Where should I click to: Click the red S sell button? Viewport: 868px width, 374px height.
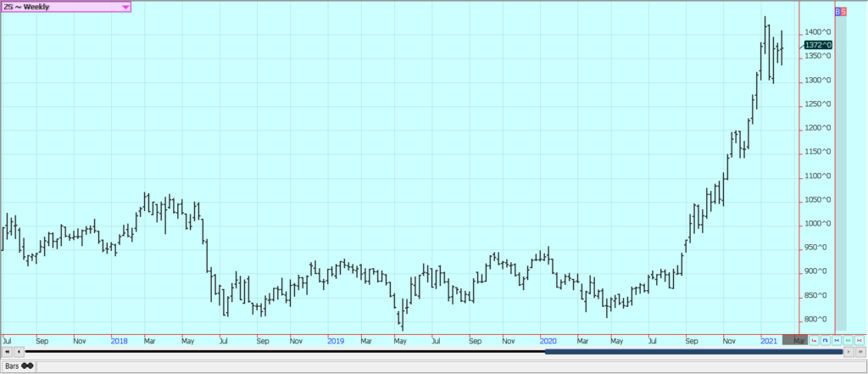843,11
